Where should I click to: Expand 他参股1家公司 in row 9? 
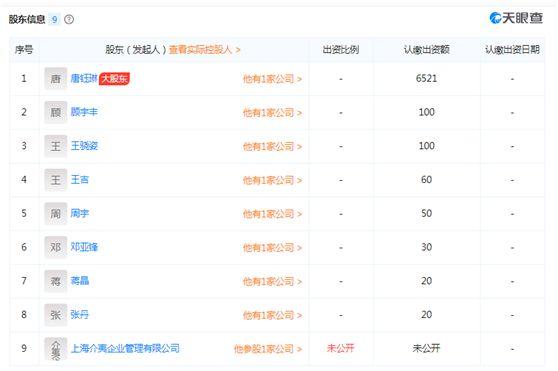click(268, 349)
